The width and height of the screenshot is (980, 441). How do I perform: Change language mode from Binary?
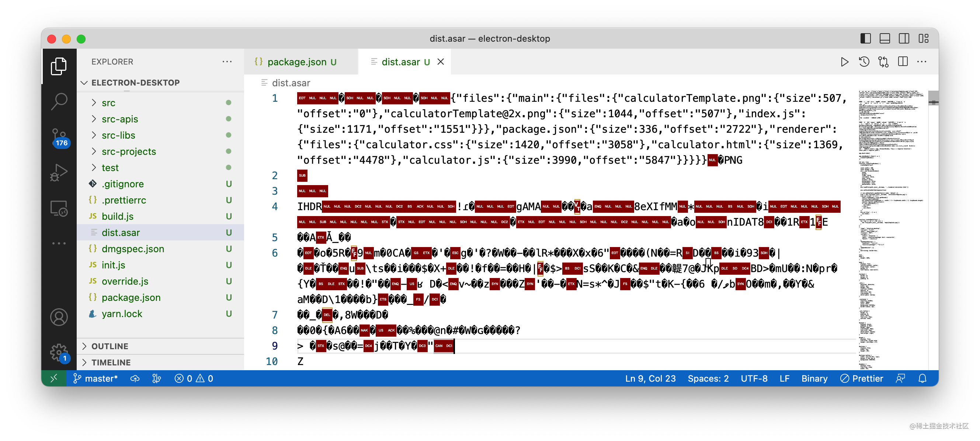click(814, 378)
